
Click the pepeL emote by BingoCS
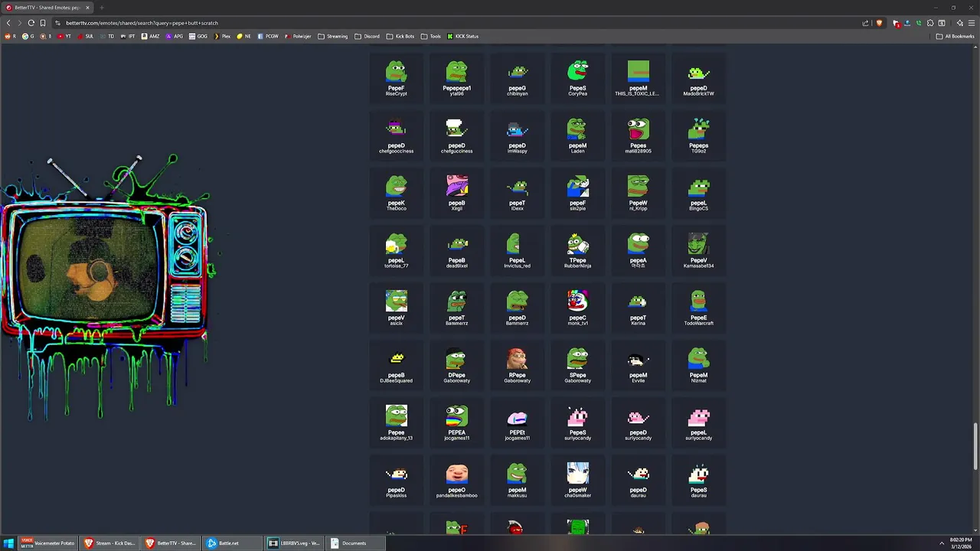[698, 193]
